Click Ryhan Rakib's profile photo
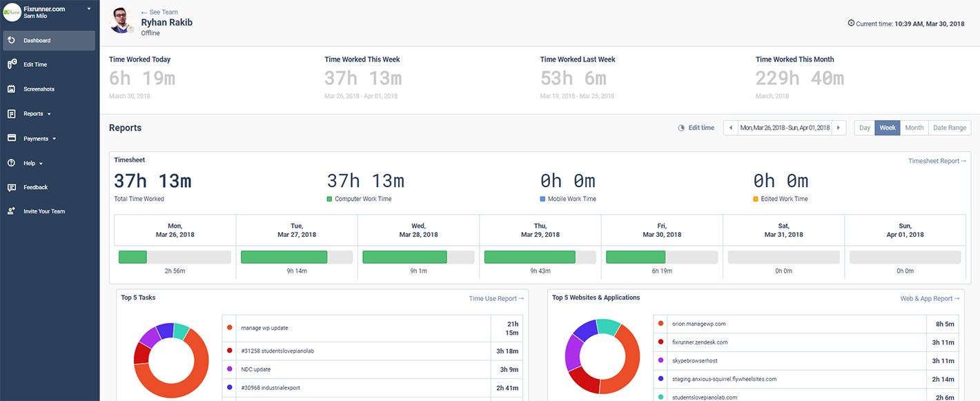The width and height of the screenshot is (980, 401). (x=121, y=21)
